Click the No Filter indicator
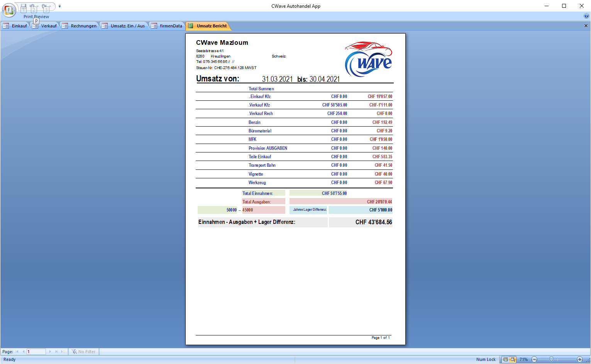 click(x=84, y=352)
